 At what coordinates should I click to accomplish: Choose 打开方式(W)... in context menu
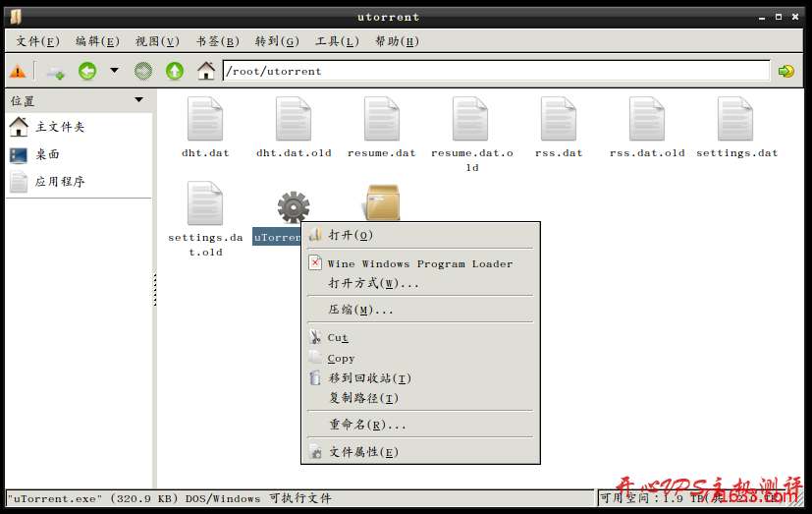(420, 283)
